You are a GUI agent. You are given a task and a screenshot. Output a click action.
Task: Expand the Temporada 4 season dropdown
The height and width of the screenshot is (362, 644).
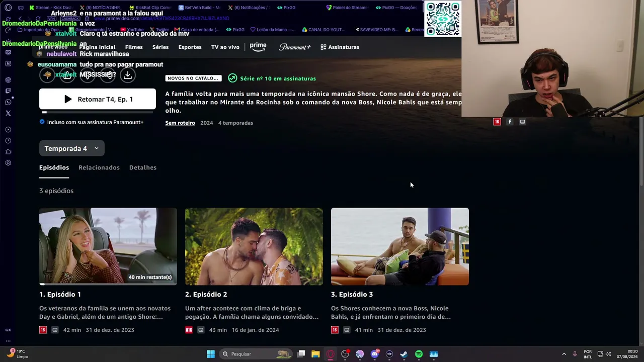[72, 148]
